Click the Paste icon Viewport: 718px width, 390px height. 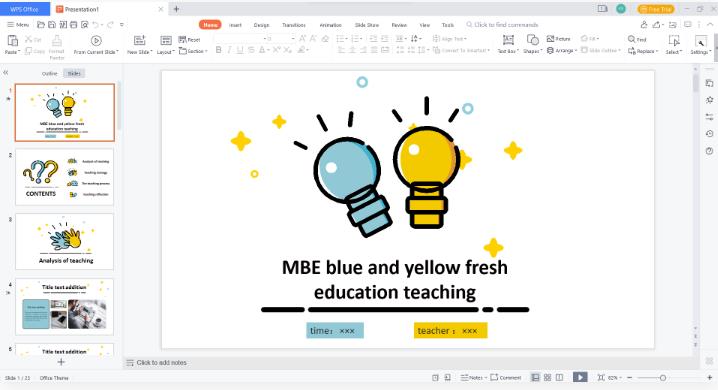(12, 41)
